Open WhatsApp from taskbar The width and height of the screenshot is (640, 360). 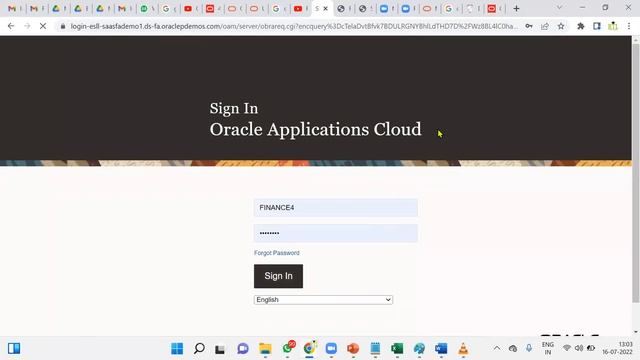(x=288, y=348)
